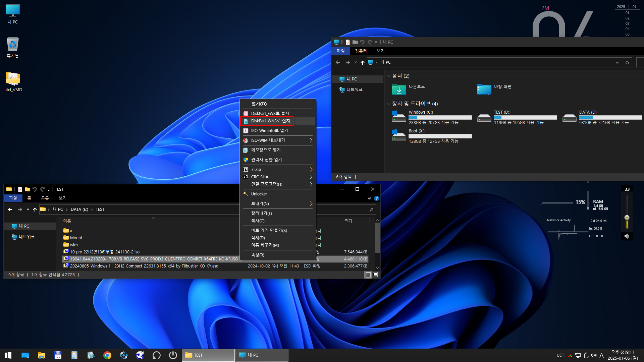Image resolution: width=644 pixels, height=362 pixels.
Task: Toggle the input language indicator A
Action: pyautogui.click(x=601, y=355)
